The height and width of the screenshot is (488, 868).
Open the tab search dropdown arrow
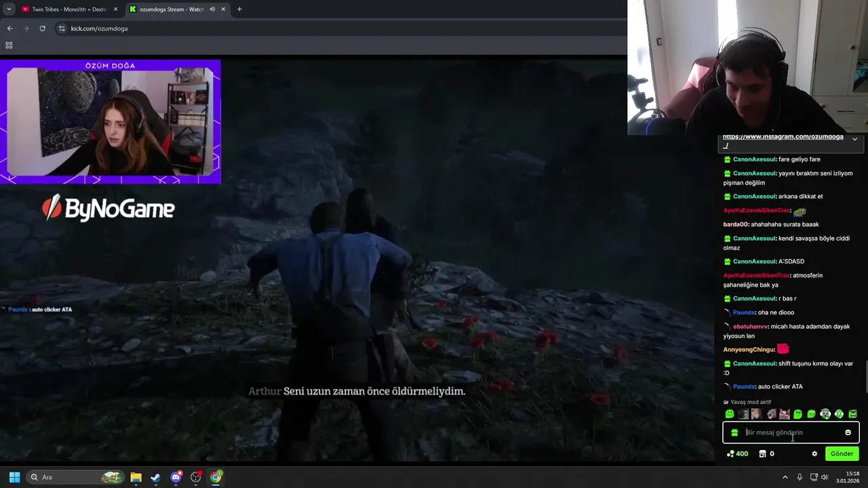(9, 9)
